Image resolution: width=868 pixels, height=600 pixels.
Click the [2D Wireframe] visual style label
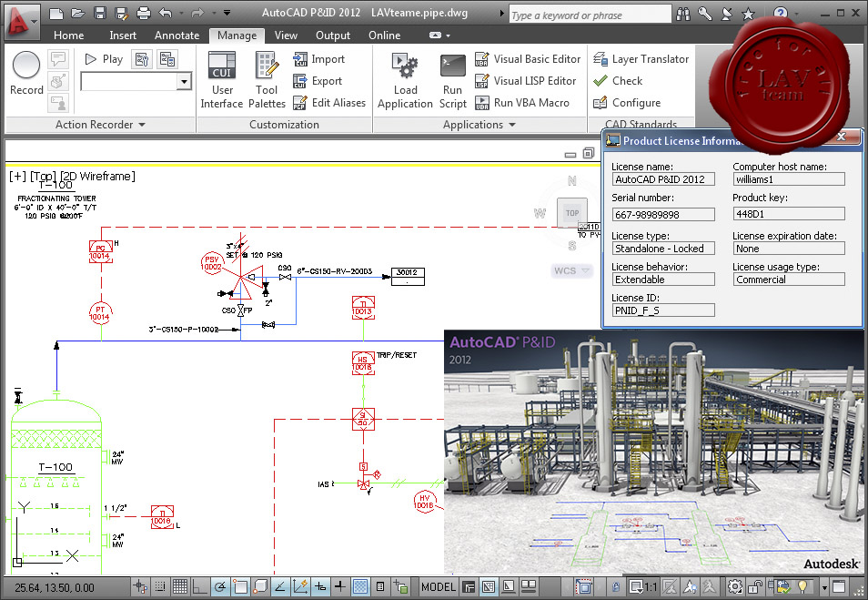[98, 177]
